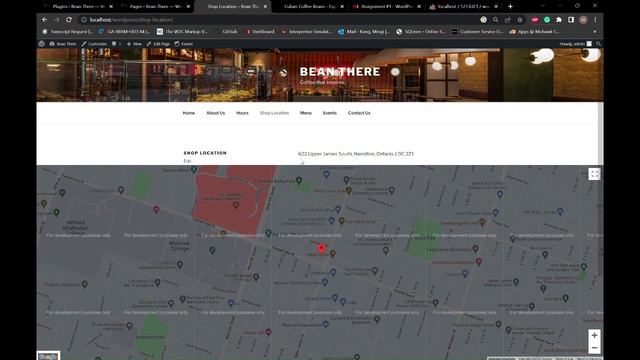Open the browser zoom magnifier icon

coord(496,20)
